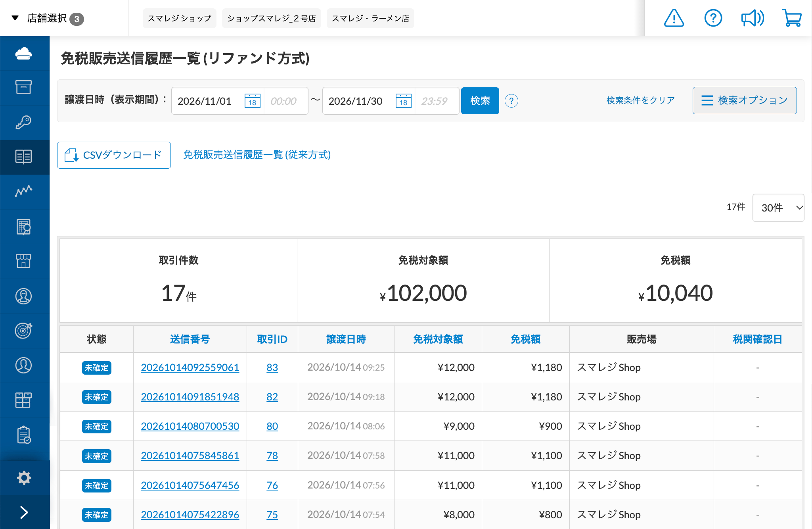Screen dimensions: 812x529
Task: Open the staff person sidebar icon
Action: [24, 296]
